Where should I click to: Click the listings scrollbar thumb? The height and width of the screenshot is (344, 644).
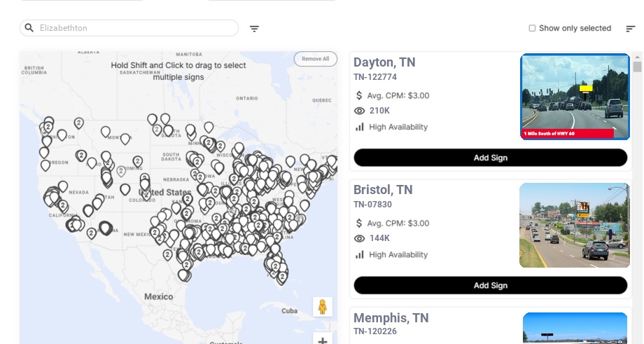click(x=638, y=67)
